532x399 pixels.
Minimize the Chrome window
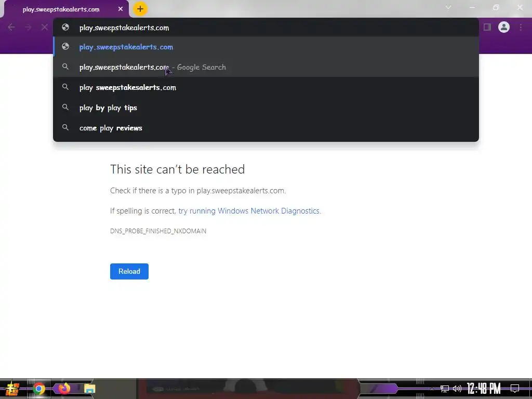tap(472, 7)
